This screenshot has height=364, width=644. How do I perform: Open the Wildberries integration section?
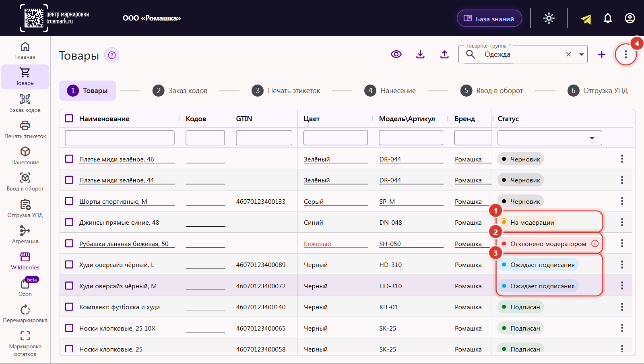[x=25, y=261]
